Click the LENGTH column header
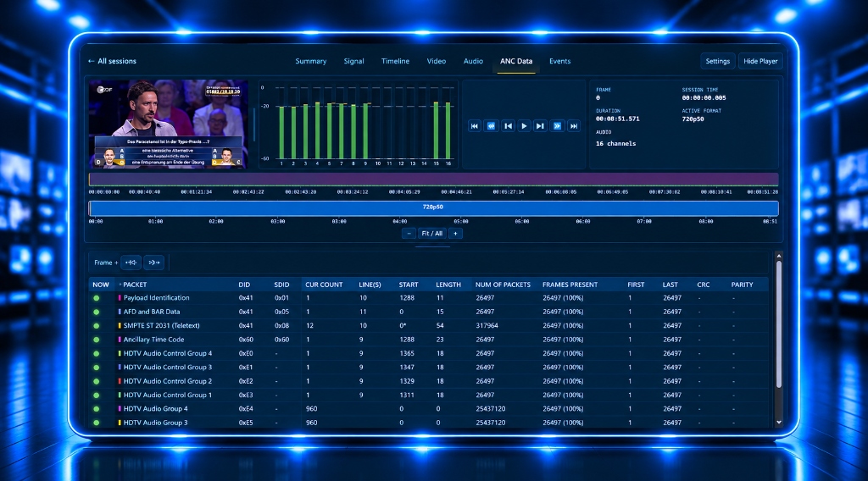The image size is (868, 481). click(x=448, y=285)
